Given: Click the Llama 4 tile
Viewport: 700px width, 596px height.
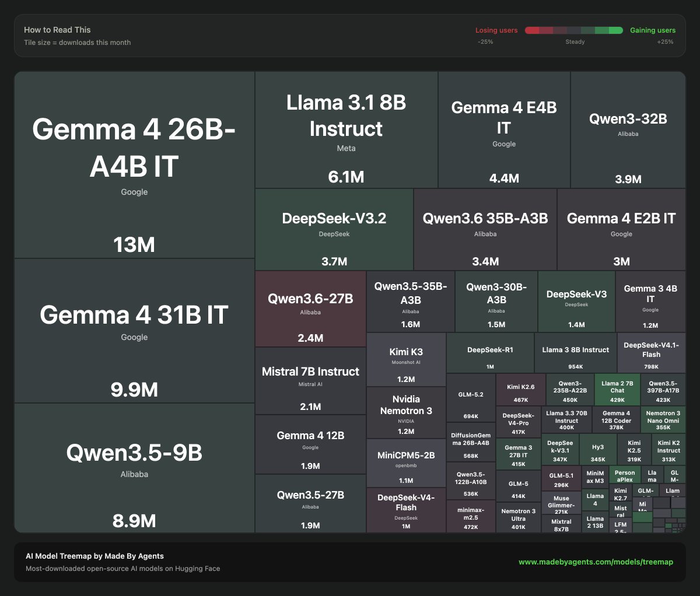Looking at the screenshot, I should (595, 500).
